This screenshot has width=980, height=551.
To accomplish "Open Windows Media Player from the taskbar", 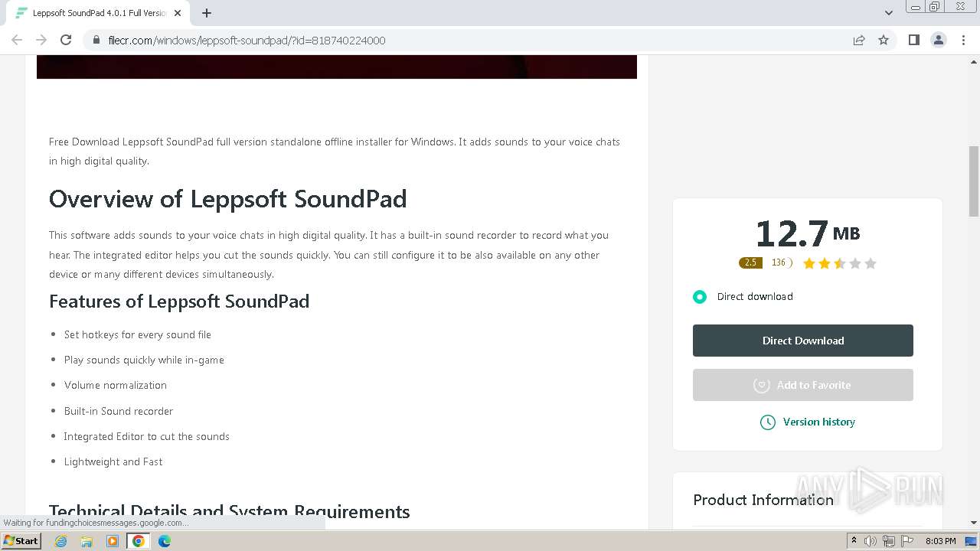I will (x=113, y=541).
